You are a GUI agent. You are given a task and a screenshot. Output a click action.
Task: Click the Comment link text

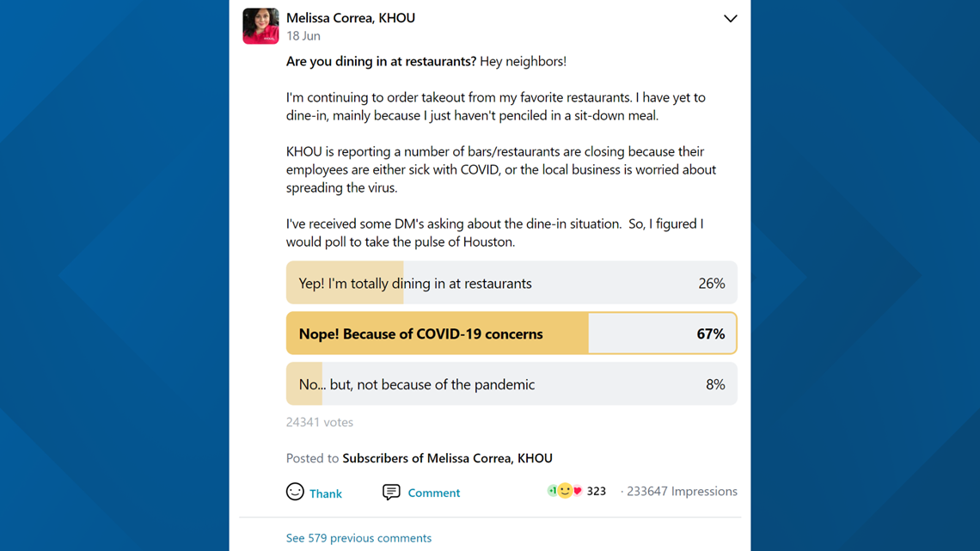(434, 493)
